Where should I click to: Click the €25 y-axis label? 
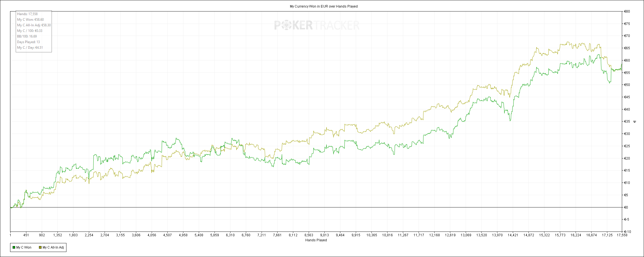(x=627, y=146)
